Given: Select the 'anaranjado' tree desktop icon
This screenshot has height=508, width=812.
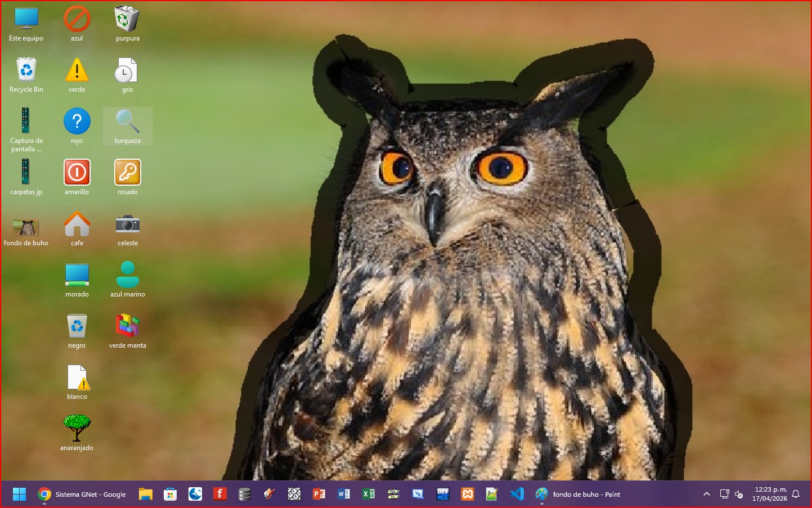Looking at the screenshot, I should pyautogui.click(x=77, y=428).
